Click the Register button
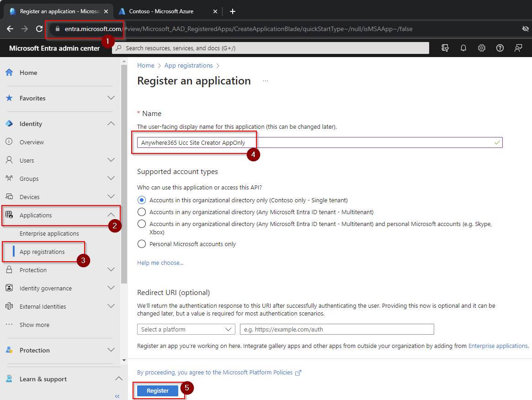The width and height of the screenshot is (532, 400). coord(157,390)
